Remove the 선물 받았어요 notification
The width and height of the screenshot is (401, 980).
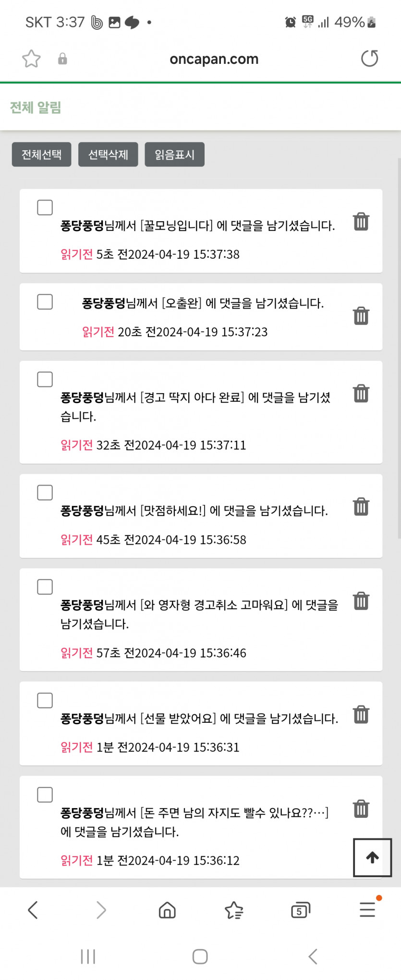click(x=361, y=714)
